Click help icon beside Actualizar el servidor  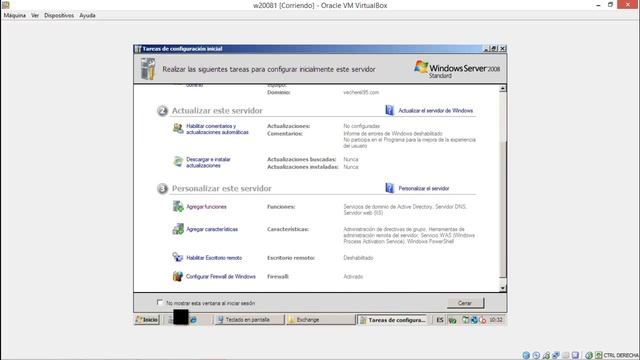coord(389,110)
